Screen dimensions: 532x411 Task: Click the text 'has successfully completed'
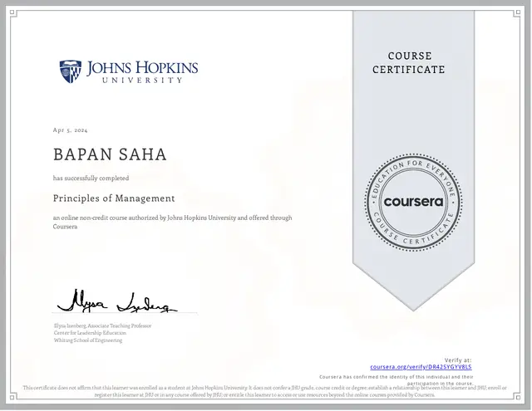[x=91, y=179]
